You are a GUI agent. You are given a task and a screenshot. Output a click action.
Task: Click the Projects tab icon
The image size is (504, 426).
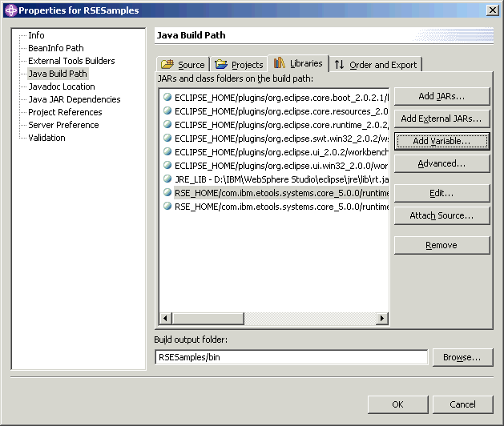(221, 65)
